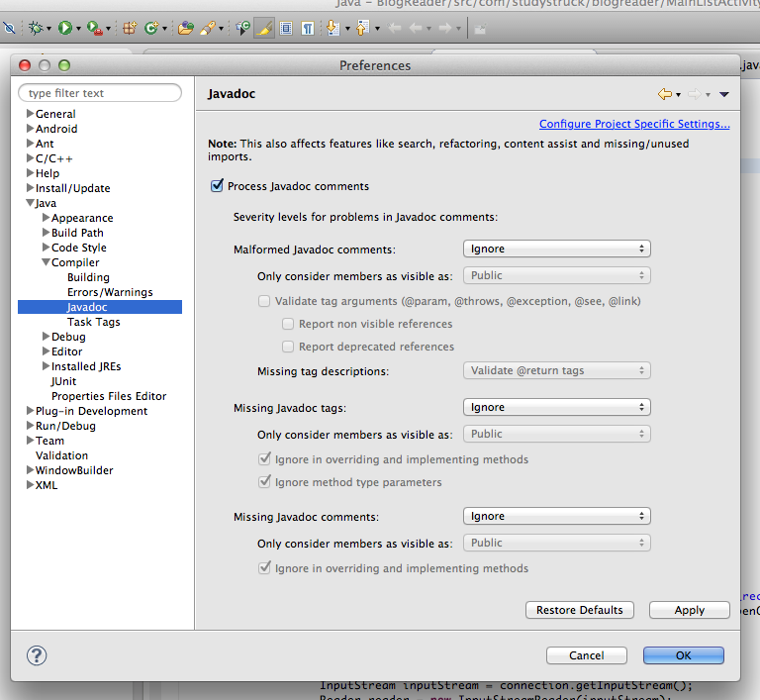Click the green Run button icon

point(65,29)
